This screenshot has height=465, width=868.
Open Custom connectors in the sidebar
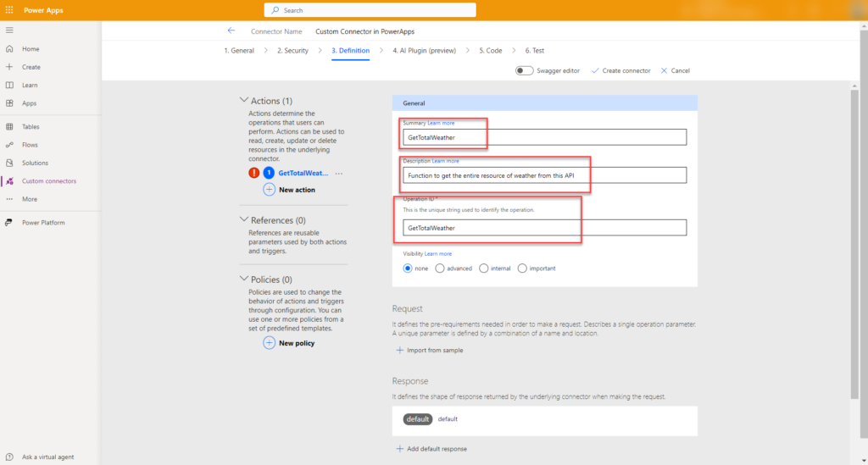(48, 180)
